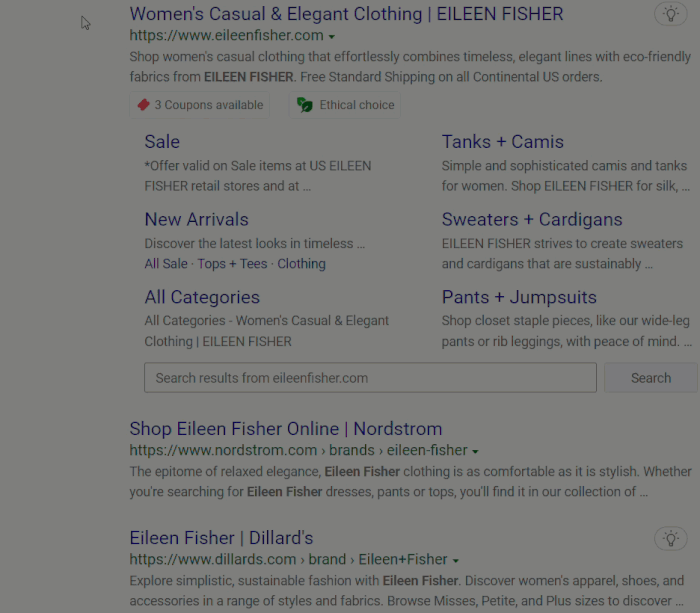Click the Search button for eileenfisher.com
This screenshot has height=613, width=700.
[x=650, y=378]
